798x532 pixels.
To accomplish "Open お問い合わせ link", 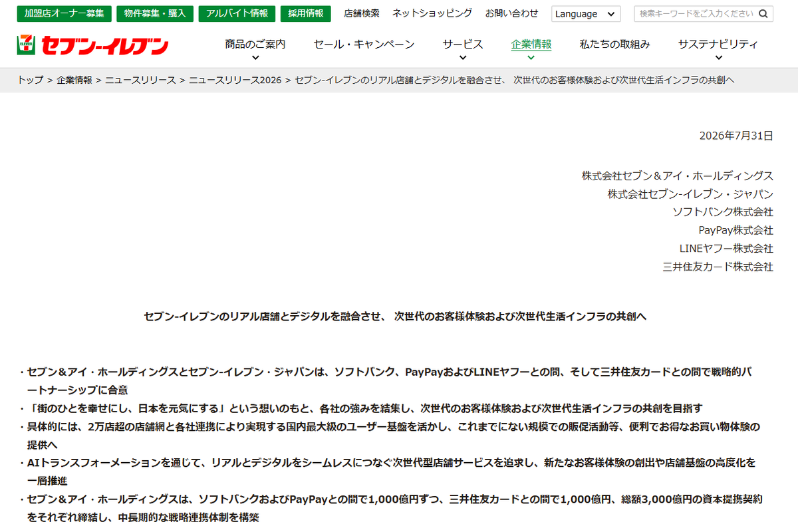I will pos(511,13).
